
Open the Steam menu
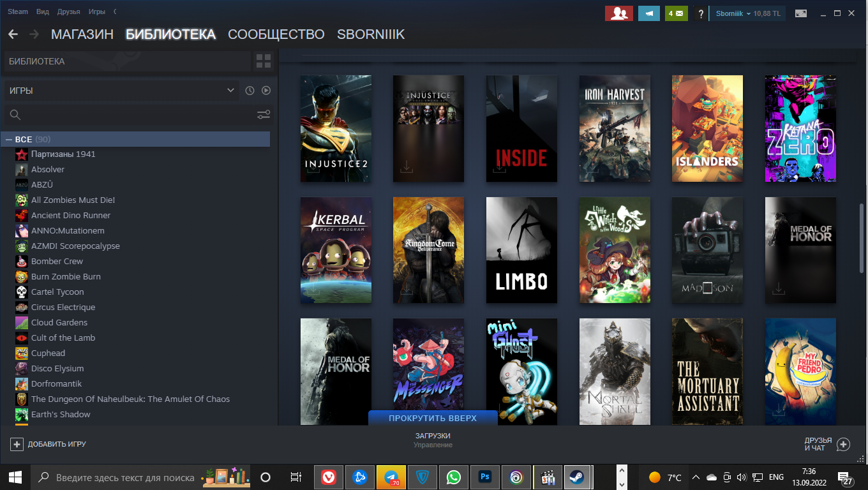18,12
